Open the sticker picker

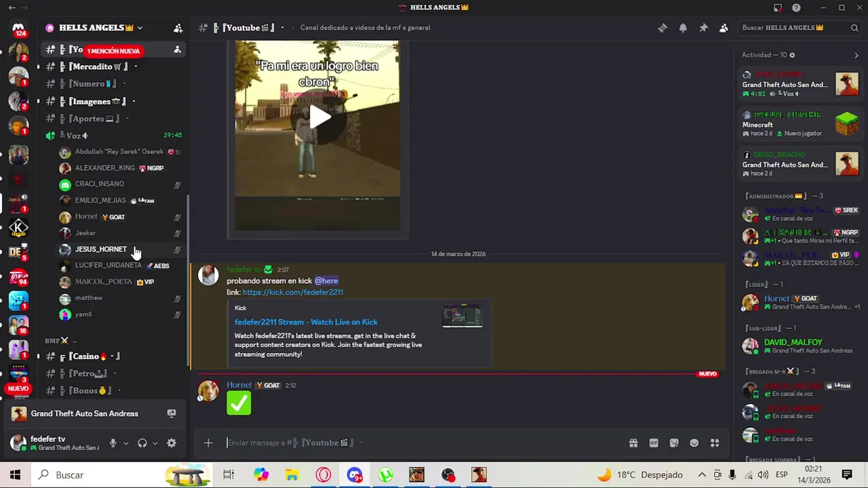pyautogui.click(x=674, y=443)
